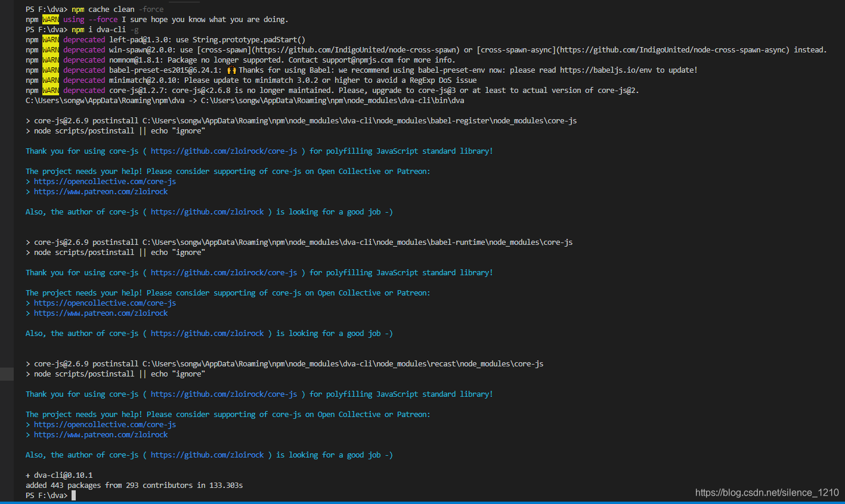Image resolution: width=845 pixels, height=504 pixels.
Task: Click the 'nomnom@1.8.1' package name
Action: point(136,60)
